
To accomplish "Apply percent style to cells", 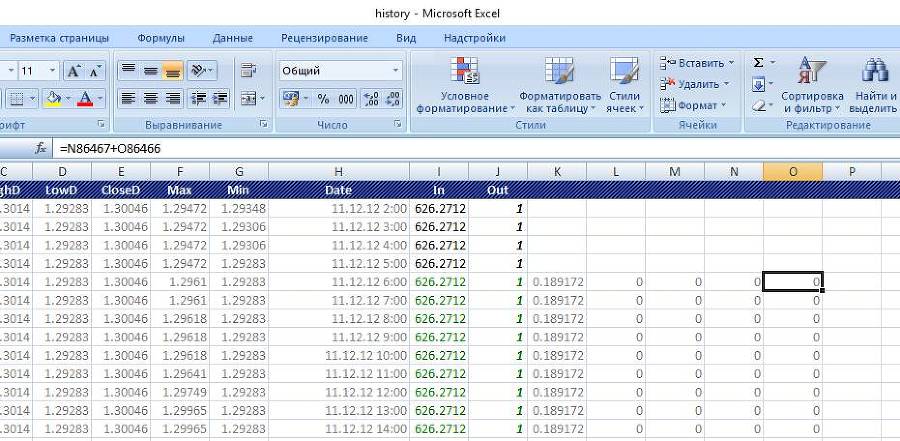I will (323, 99).
